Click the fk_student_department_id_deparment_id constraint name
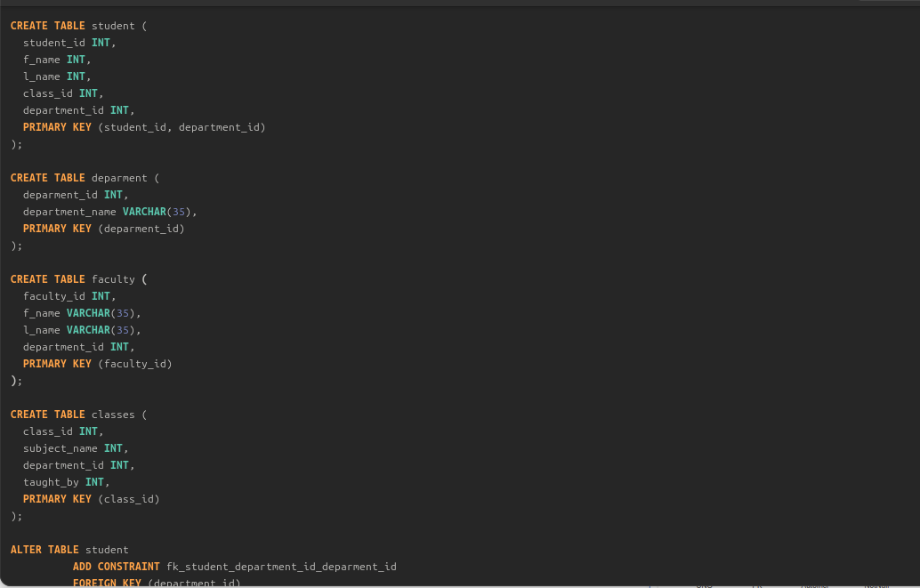 [x=282, y=567]
